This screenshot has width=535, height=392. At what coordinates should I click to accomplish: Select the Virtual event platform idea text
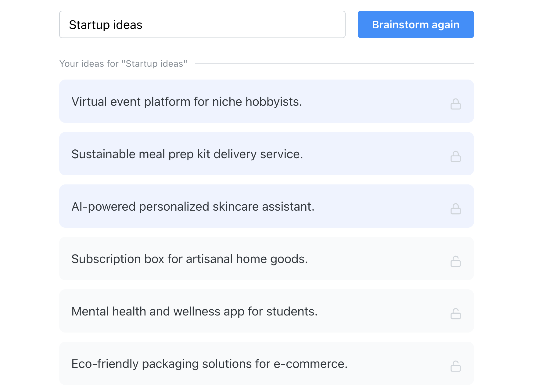(186, 102)
